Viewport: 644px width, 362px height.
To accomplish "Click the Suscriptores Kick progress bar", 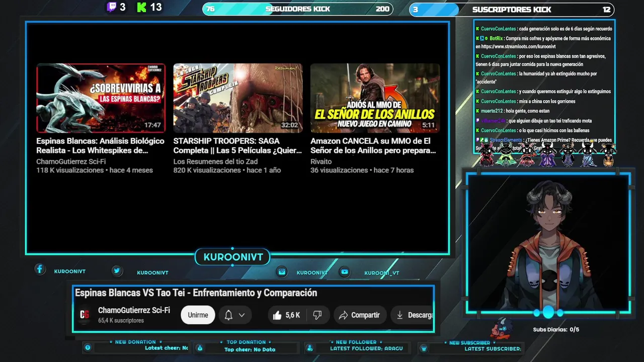I will 512,9.
